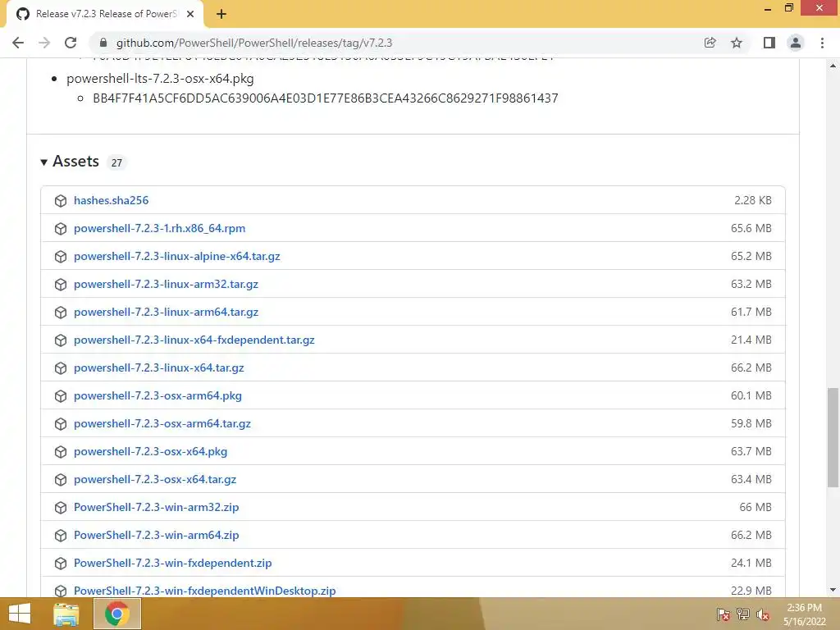
Task: Click package icon beside osx-x64.tar.gz
Action: pyautogui.click(x=61, y=479)
